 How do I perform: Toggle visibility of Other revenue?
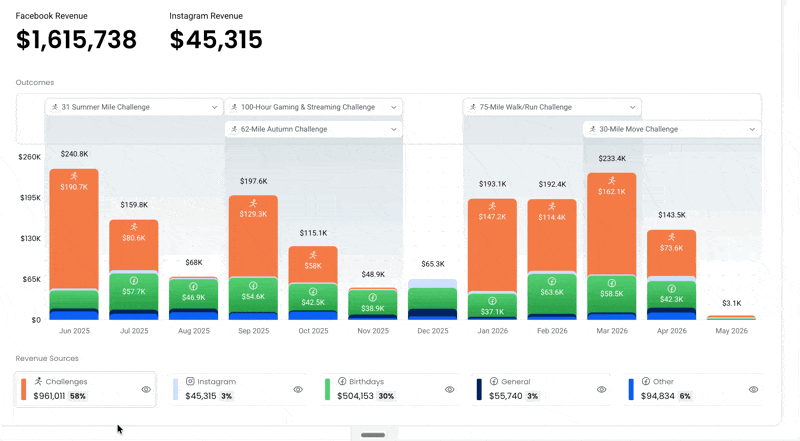click(753, 389)
